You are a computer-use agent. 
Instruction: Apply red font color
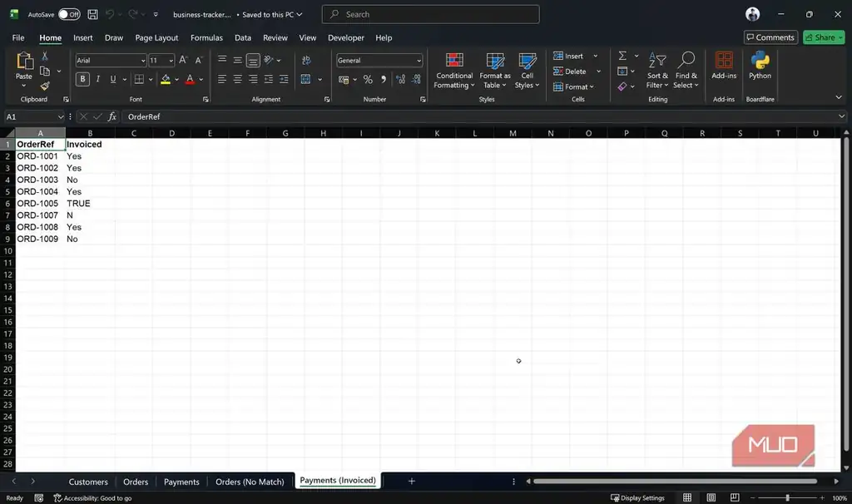point(190,79)
